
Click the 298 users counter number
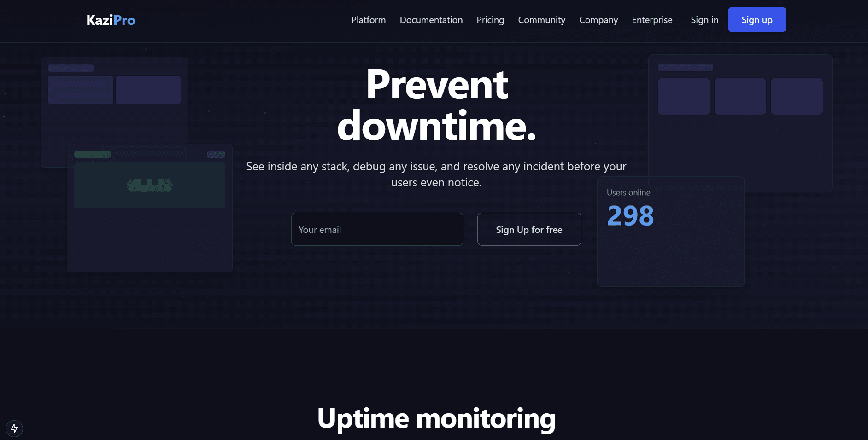(630, 215)
